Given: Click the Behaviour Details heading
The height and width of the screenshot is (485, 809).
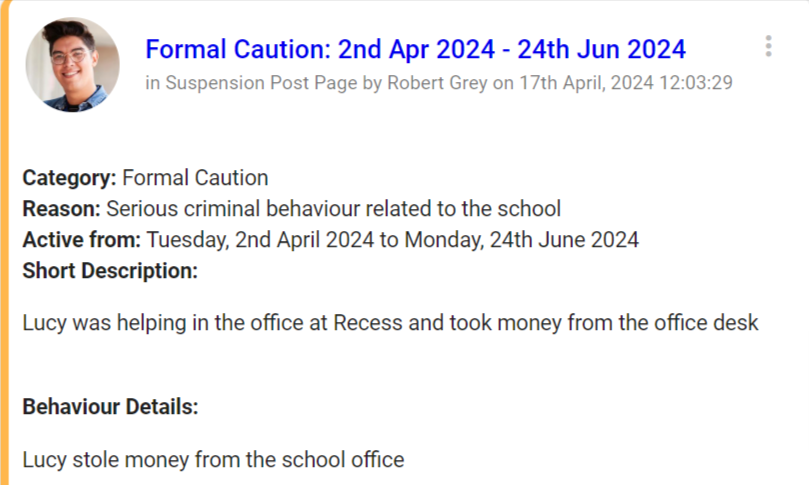Looking at the screenshot, I should pyautogui.click(x=110, y=407).
